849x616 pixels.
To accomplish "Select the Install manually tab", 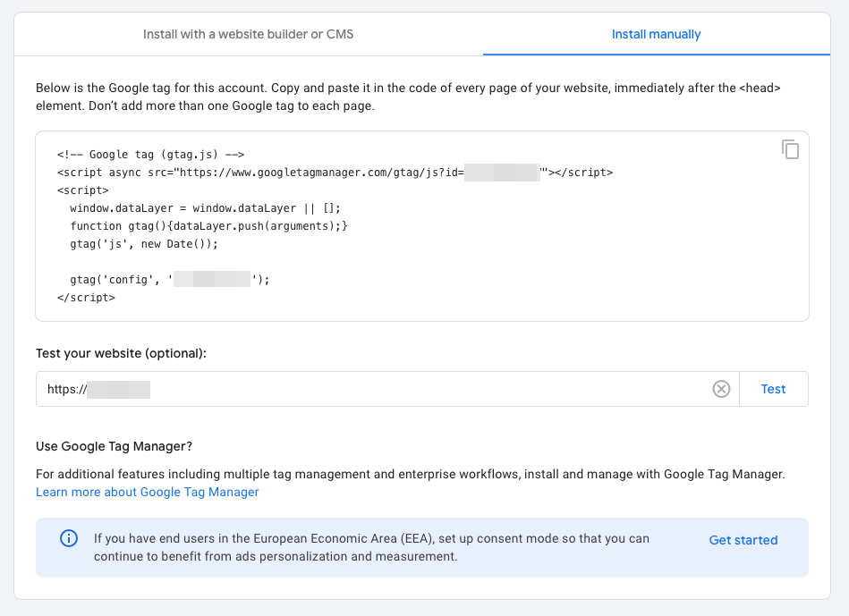I will coord(656,35).
